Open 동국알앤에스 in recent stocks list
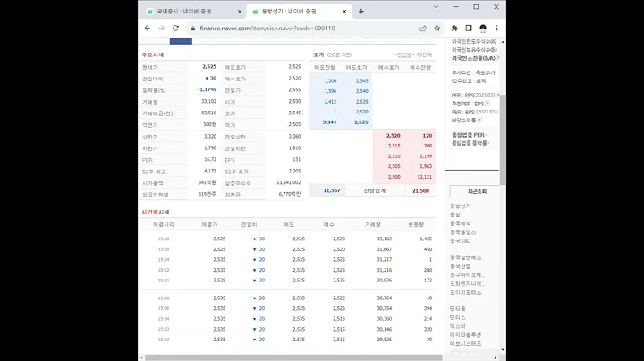This screenshot has width=644, height=361. click(466, 257)
